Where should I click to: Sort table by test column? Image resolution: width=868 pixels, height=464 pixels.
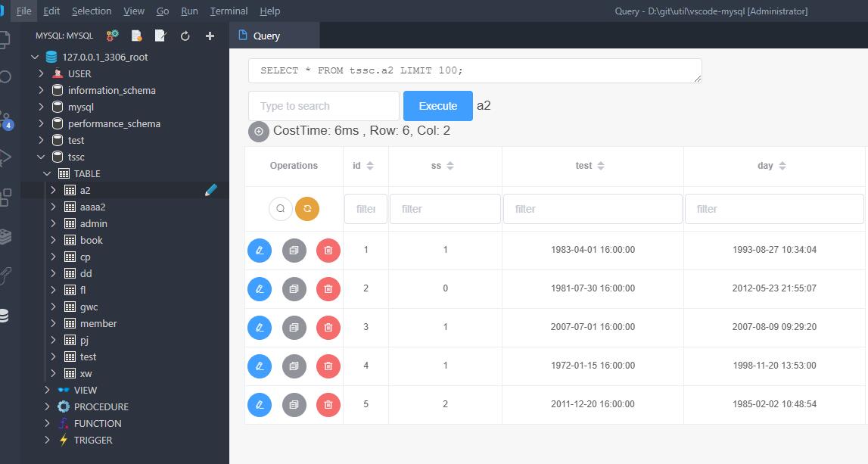click(x=601, y=166)
